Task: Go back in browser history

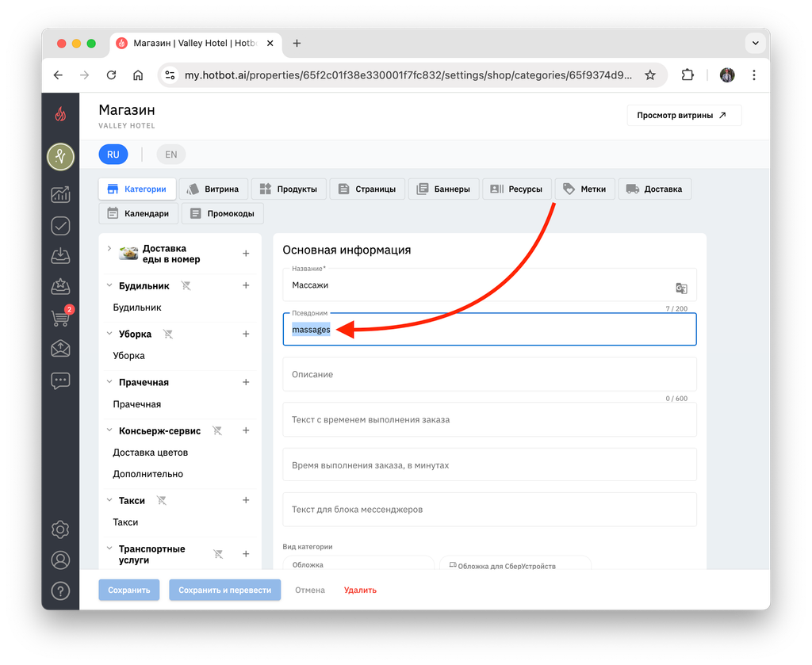Action: pyautogui.click(x=58, y=75)
